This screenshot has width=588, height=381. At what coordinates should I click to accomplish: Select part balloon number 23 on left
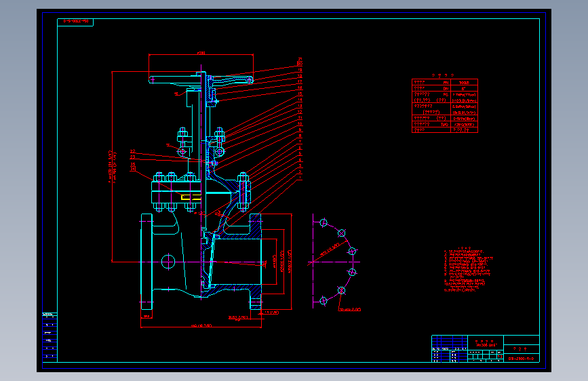pyautogui.click(x=132, y=157)
